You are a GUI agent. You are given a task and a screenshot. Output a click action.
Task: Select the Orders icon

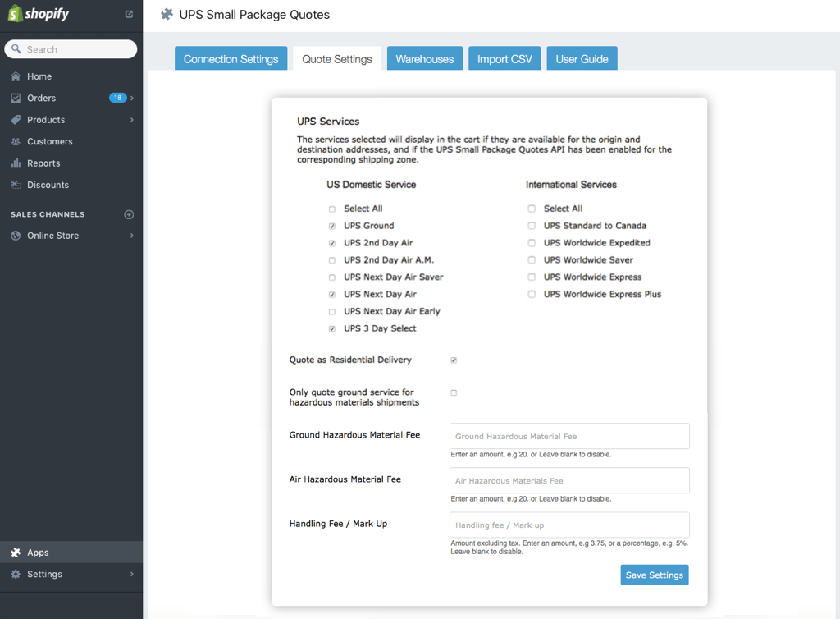click(16, 98)
